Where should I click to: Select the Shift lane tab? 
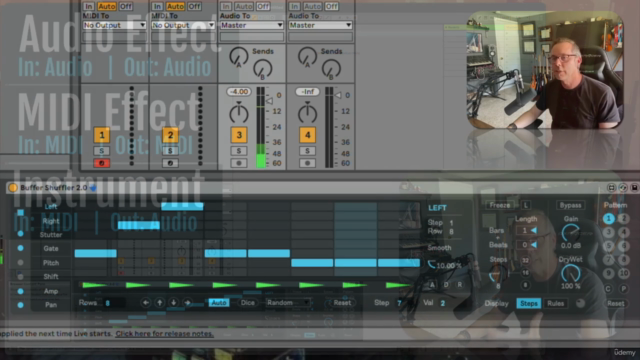51,276
